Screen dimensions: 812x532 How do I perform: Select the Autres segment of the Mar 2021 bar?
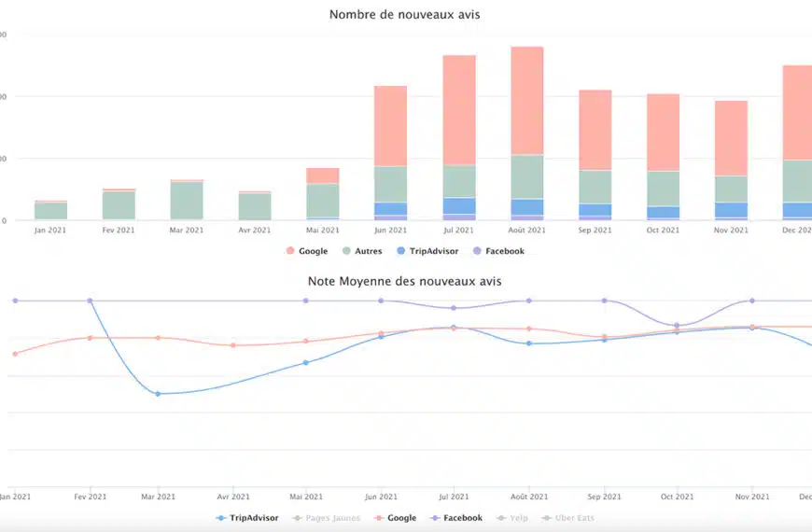[187, 200]
